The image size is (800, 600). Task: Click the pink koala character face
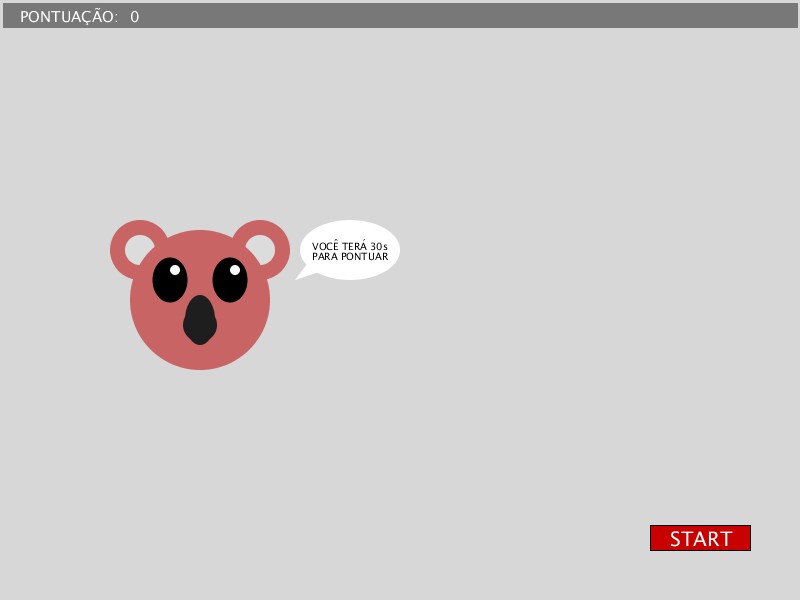point(200,295)
